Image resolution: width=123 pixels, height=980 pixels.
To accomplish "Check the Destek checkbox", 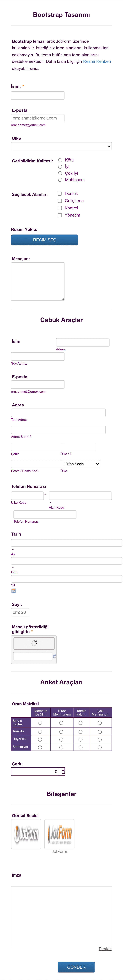I will click(60, 194).
